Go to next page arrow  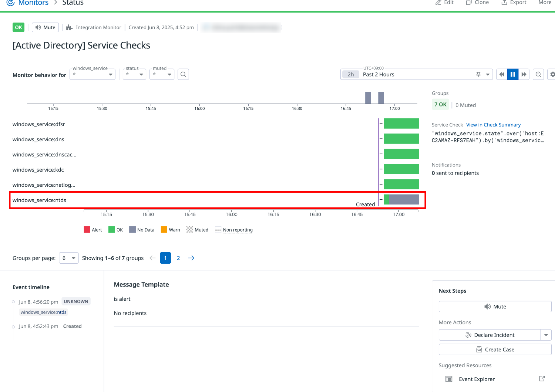point(191,258)
